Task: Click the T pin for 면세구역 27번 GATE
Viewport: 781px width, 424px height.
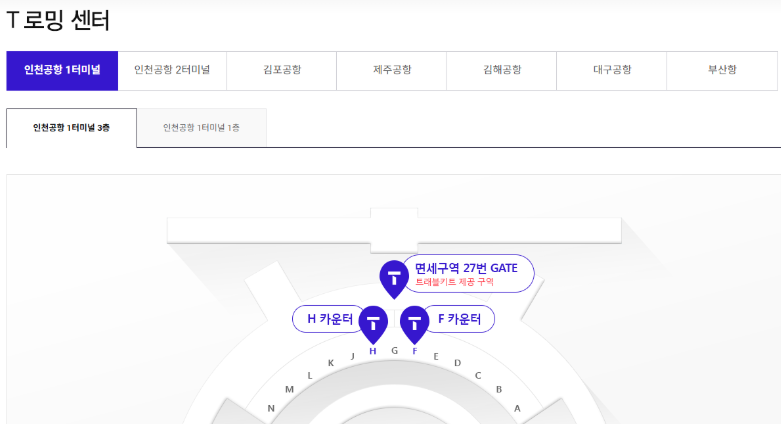Action: pos(394,279)
